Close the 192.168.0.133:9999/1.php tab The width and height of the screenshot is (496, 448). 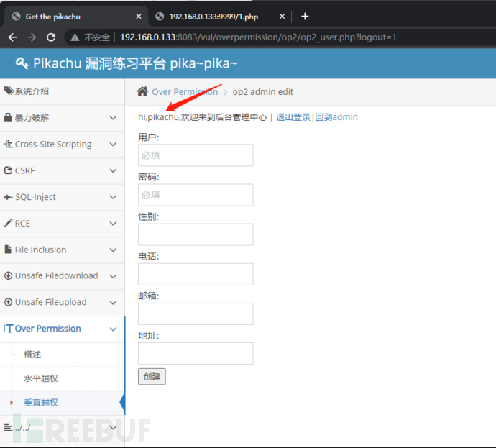[x=283, y=16]
